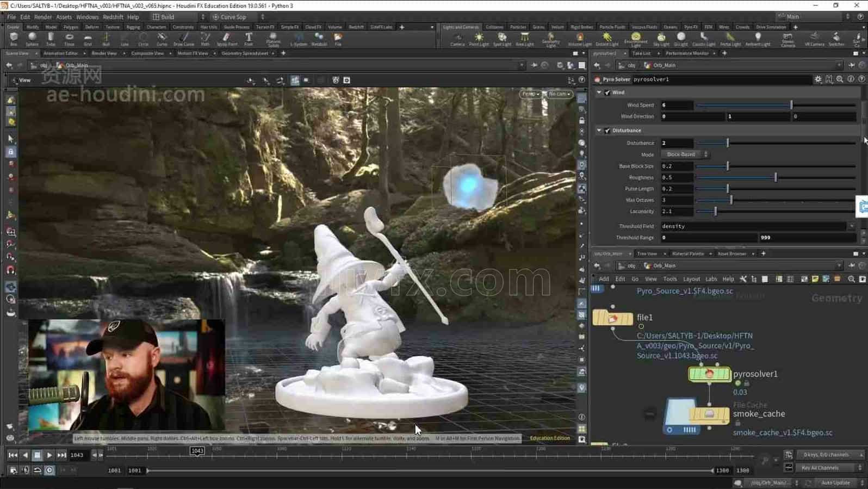Add a Point Light from the shelf
The height and width of the screenshot is (489, 868).
479,39
